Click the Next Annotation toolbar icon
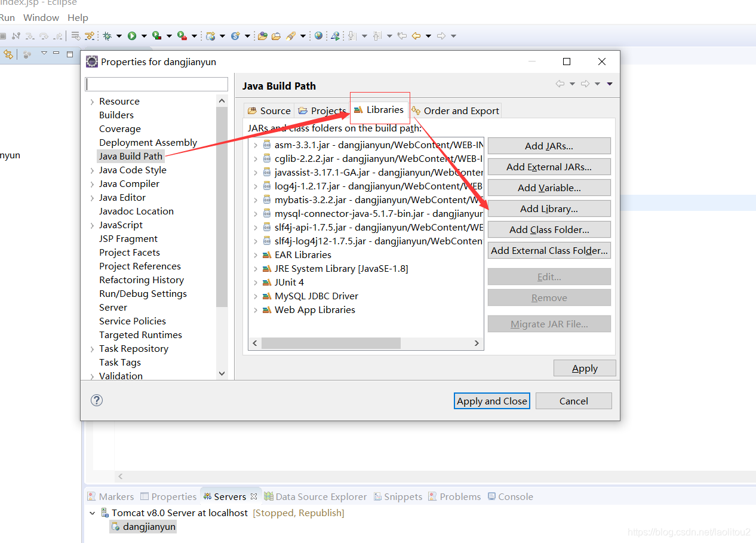 (352, 36)
